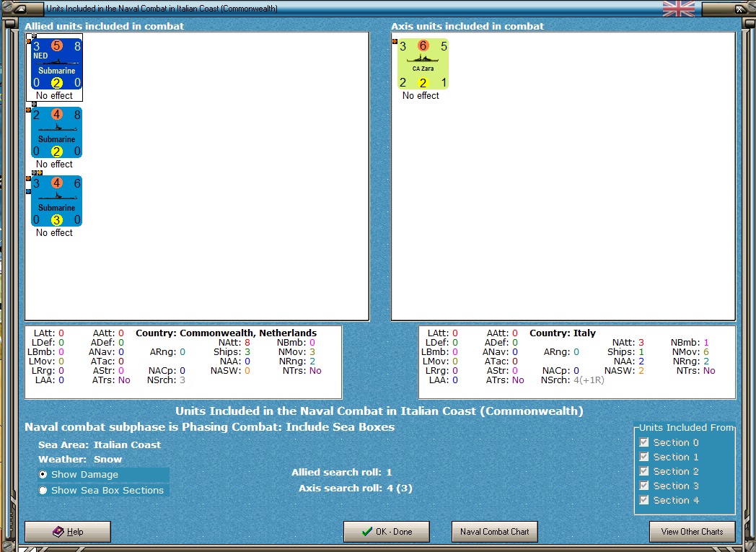Click No effect under NED Submarine
Screen dimensions: 756x552
coord(55,95)
